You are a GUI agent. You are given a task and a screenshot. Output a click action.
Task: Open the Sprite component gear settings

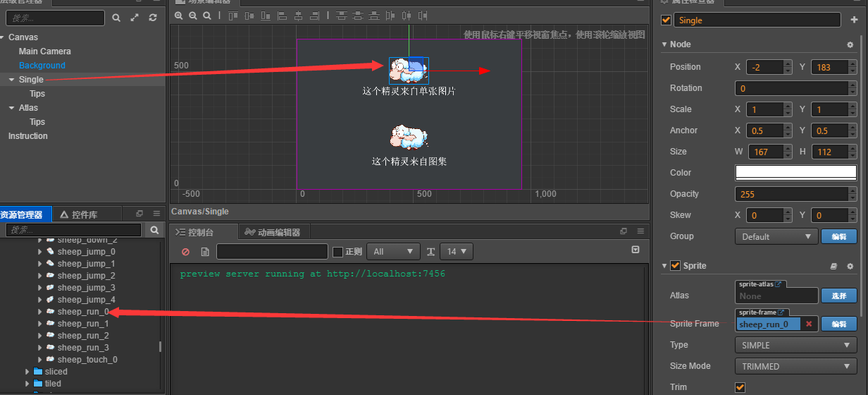[850, 266]
